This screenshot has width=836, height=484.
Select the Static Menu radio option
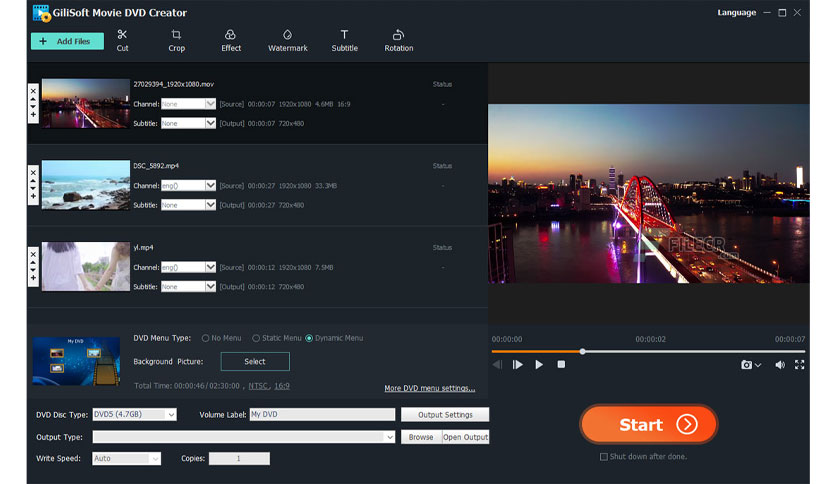tap(256, 338)
